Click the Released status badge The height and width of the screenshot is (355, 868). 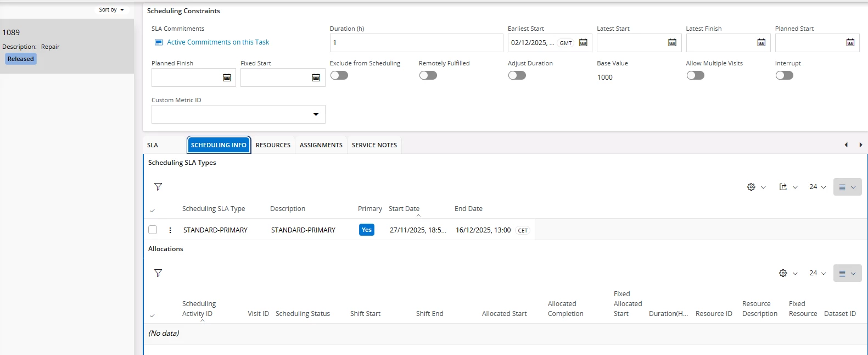(x=21, y=59)
